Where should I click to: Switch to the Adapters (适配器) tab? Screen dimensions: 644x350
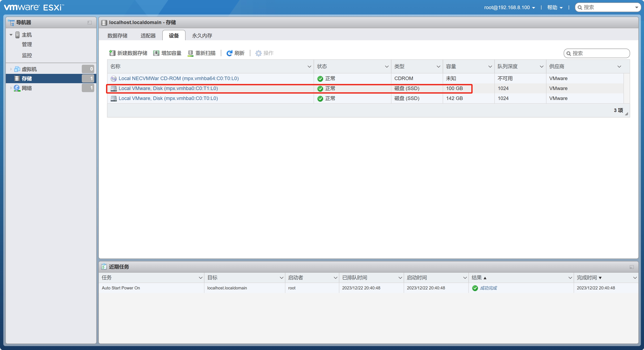[148, 35]
